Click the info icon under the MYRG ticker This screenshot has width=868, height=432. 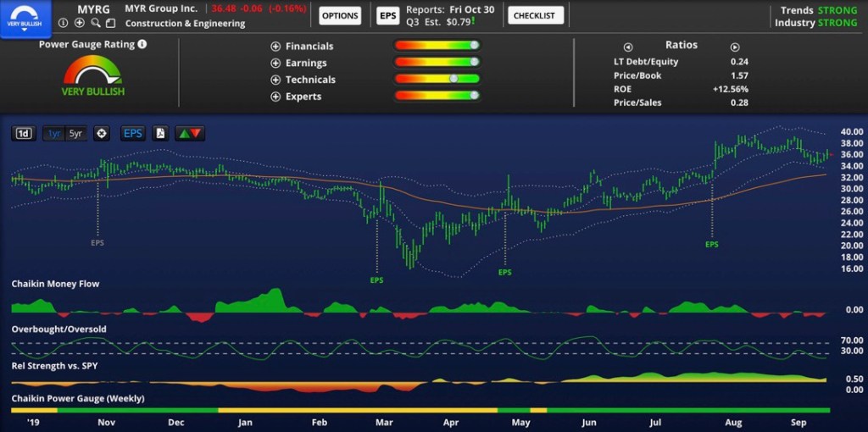[x=64, y=23]
